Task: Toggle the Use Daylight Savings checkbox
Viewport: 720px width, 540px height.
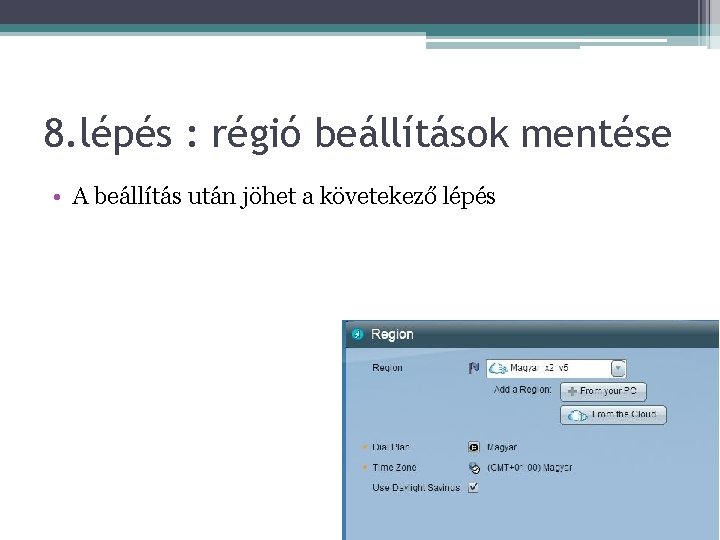Action: pyautogui.click(x=473, y=487)
